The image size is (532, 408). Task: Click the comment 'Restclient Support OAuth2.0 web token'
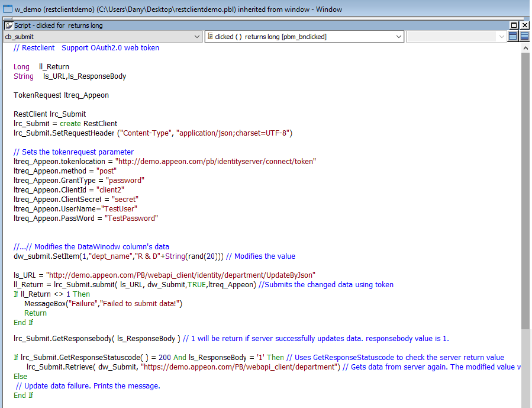pos(86,48)
